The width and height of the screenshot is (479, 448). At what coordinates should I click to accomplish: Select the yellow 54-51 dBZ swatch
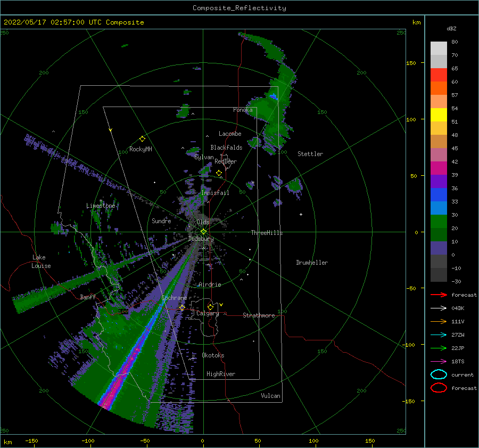click(439, 115)
